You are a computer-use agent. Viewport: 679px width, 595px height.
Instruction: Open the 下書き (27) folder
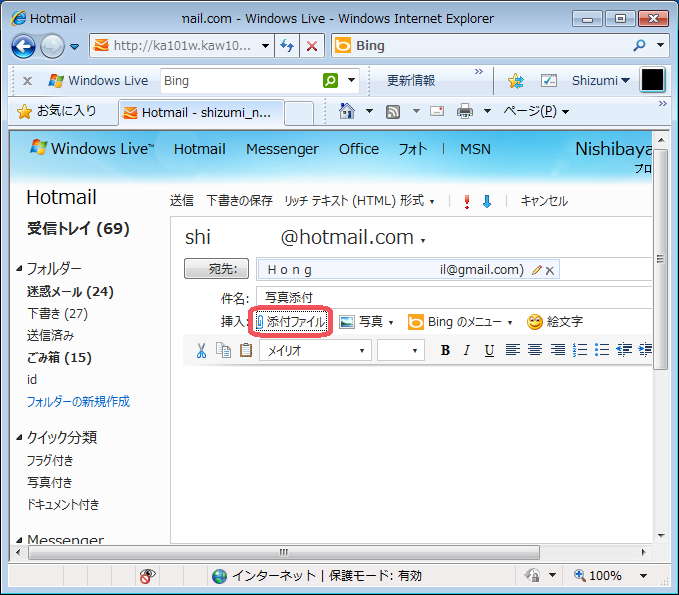point(57,314)
